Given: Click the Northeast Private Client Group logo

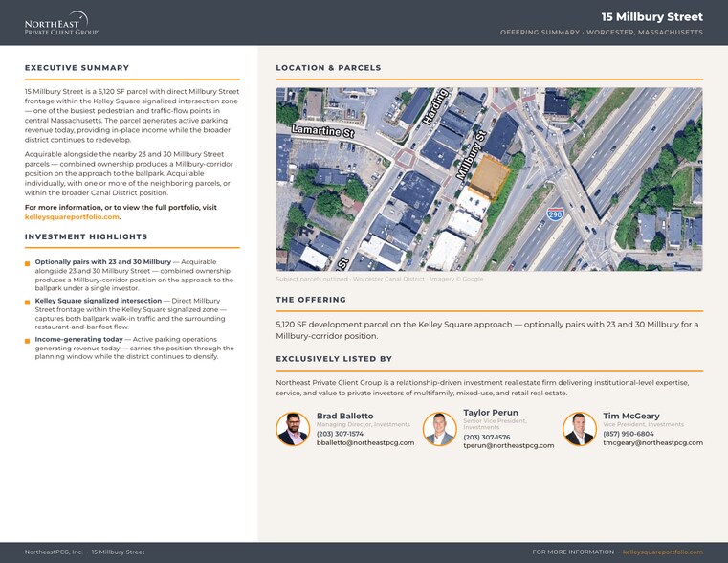Looking at the screenshot, I should [x=61, y=23].
